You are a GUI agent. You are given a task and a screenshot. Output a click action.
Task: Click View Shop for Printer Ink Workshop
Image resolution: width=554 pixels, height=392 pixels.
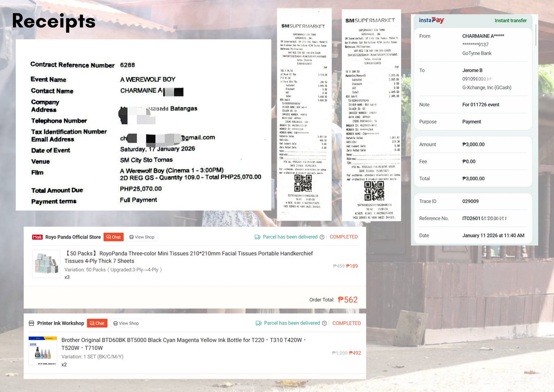pyautogui.click(x=126, y=323)
